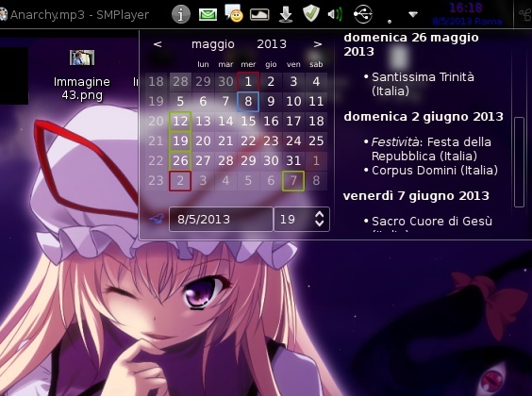This screenshot has height=396, width=532.
Task: Go to next month with the right arrow
Action: tap(317, 44)
